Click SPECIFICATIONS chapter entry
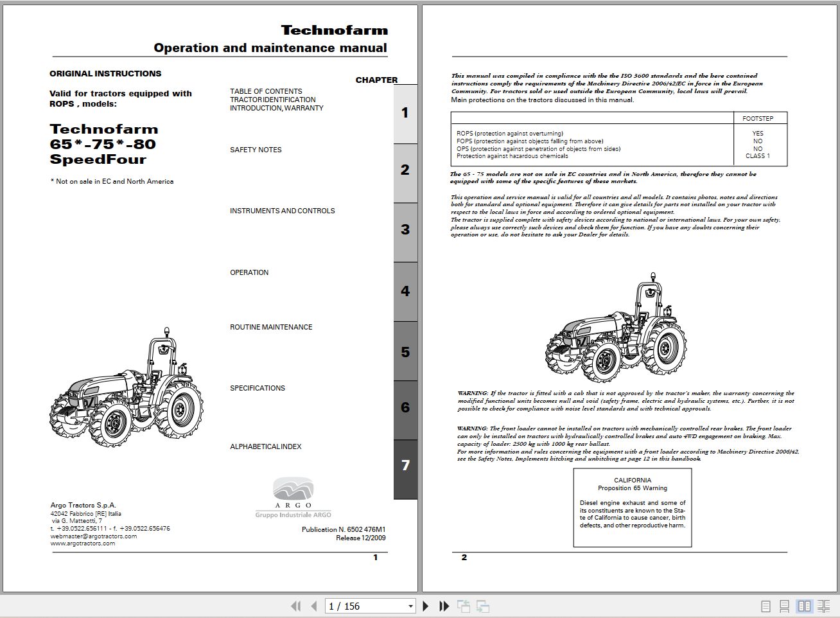This screenshot has height=618, width=840. [258, 388]
